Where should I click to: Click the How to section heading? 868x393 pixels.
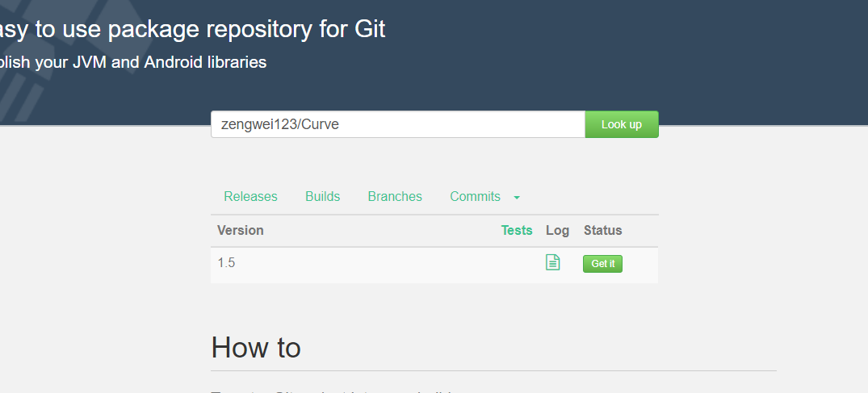256,348
